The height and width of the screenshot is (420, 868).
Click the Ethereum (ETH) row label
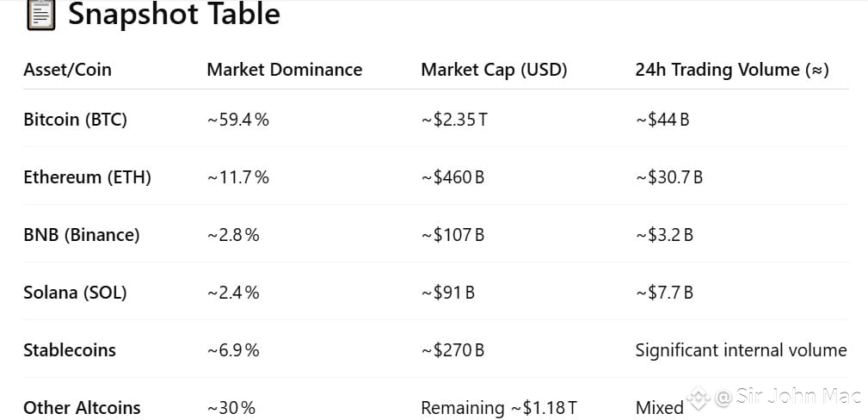pyautogui.click(x=87, y=177)
